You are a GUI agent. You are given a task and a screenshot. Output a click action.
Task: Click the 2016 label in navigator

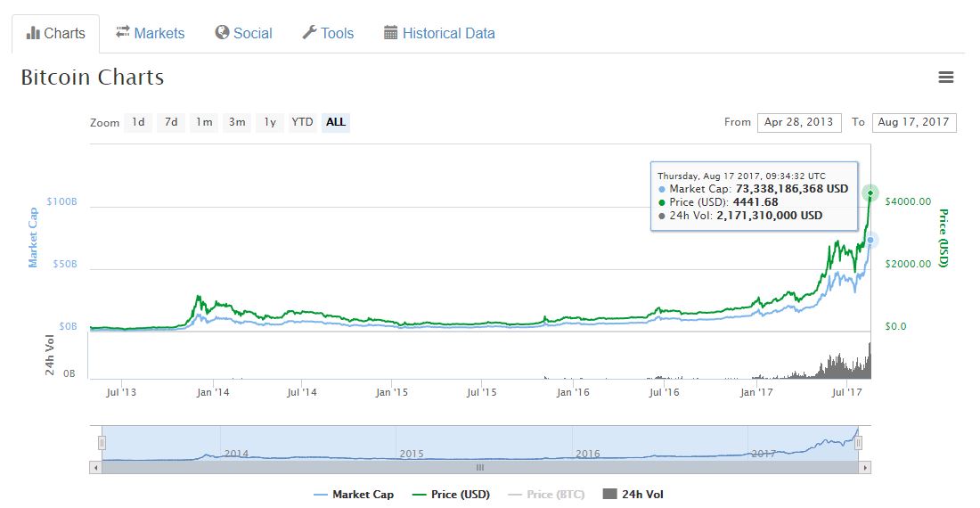(588, 454)
